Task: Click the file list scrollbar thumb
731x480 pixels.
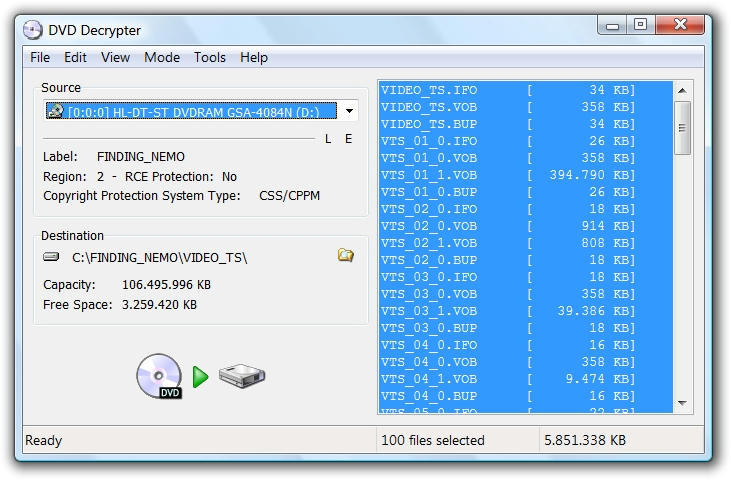Action: tap(683, 127)
